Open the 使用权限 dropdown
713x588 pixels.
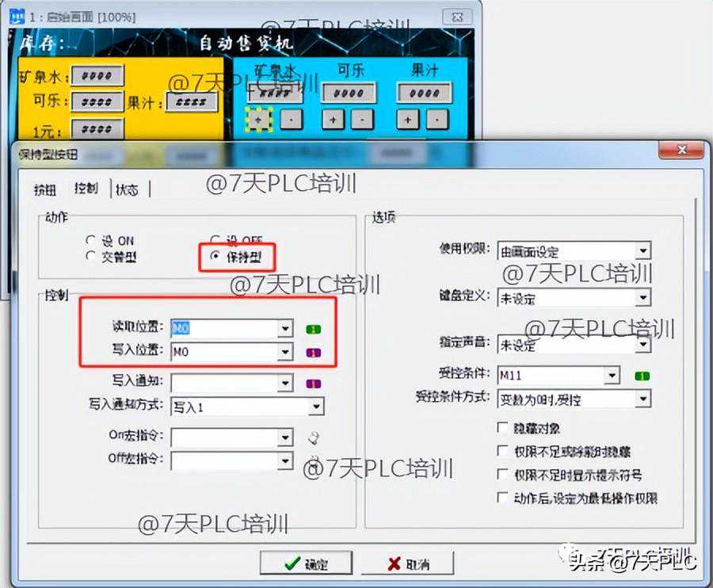643,252
